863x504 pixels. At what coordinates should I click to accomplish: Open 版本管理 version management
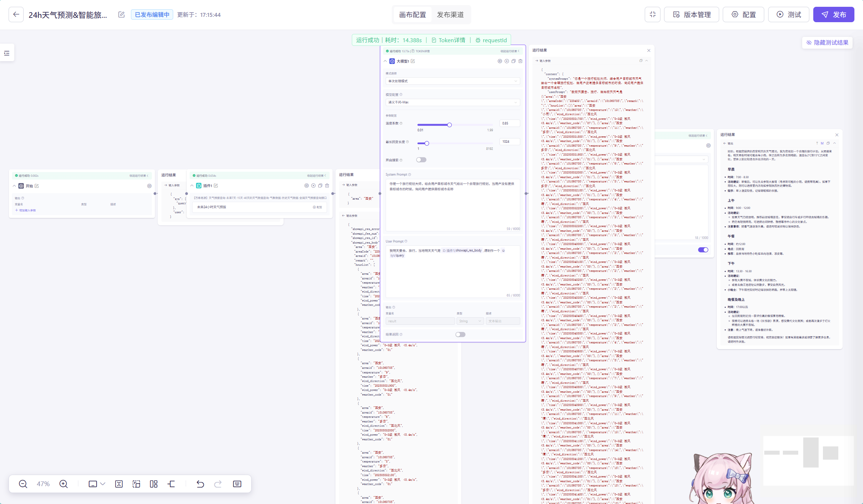point(691,15)
